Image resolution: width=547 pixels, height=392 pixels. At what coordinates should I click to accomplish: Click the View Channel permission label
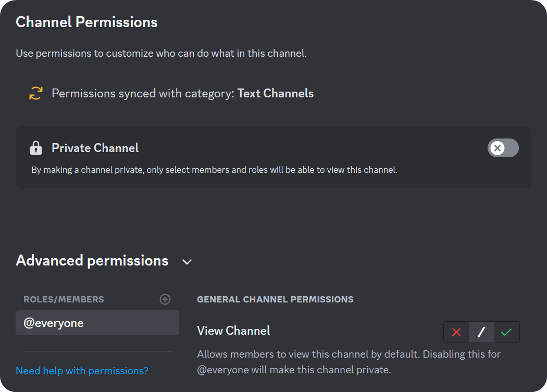click(233, 331)
